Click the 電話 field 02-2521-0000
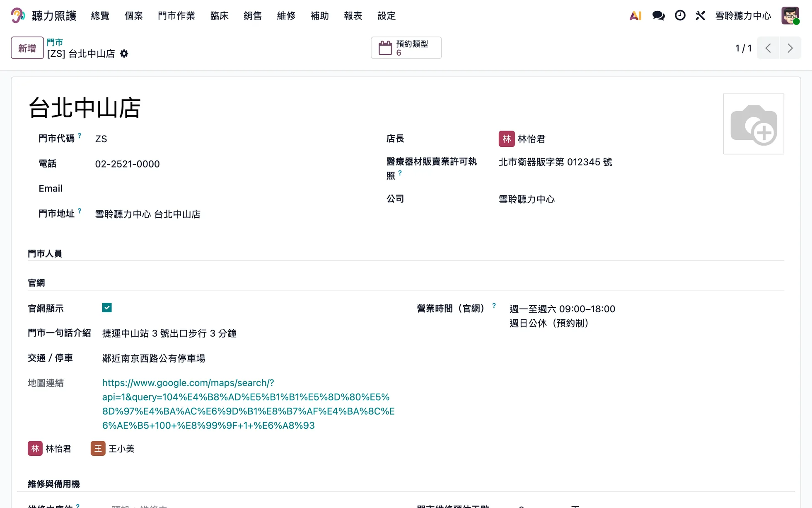 [x=127, y=164]
